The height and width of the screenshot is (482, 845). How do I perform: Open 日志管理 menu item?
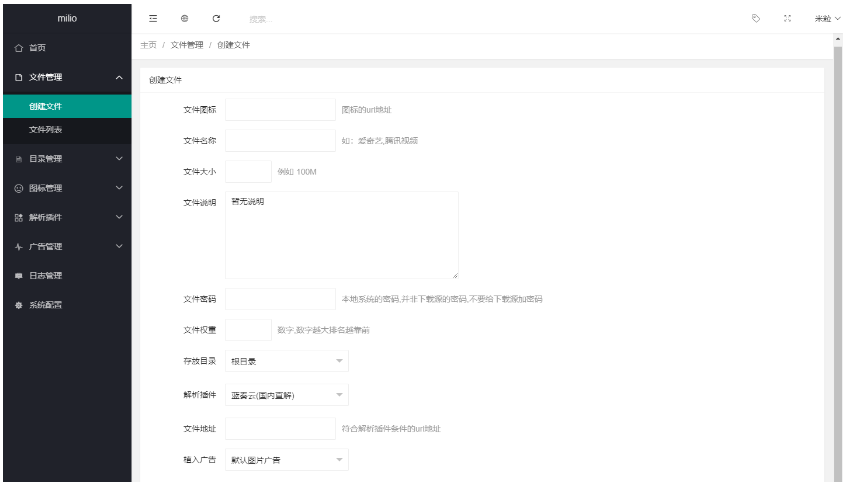pos(67,276)
